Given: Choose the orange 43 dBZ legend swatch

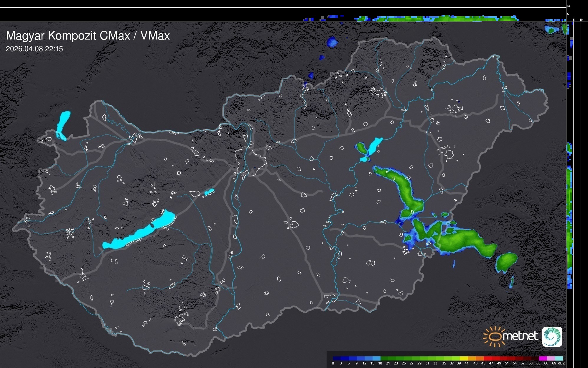Looking at the screenshot, I should tap(480, 358).
